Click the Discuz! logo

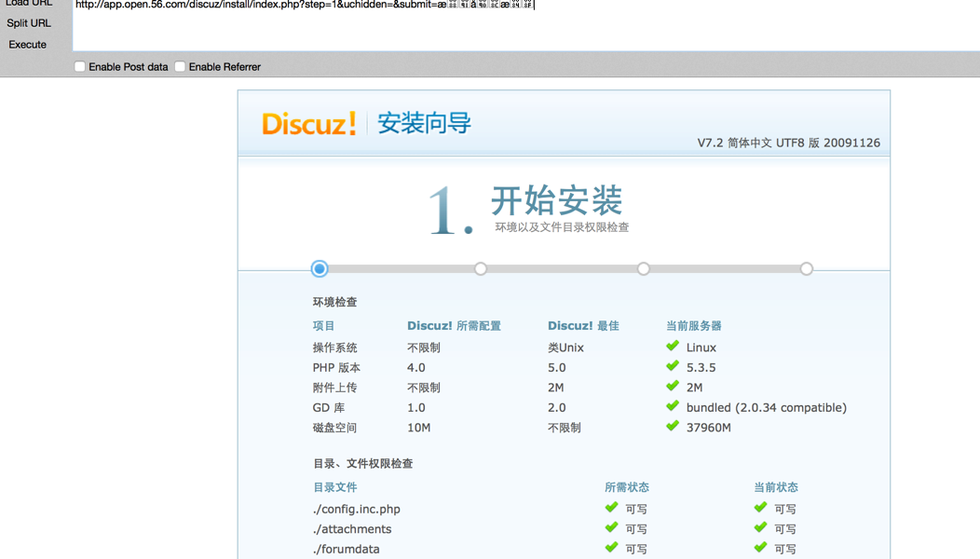[x=309, y=123]
